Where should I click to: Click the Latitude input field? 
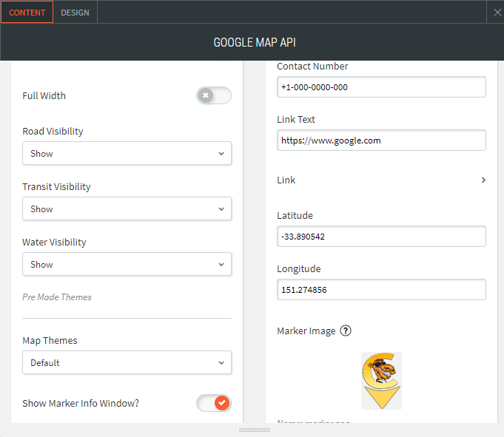381,237
